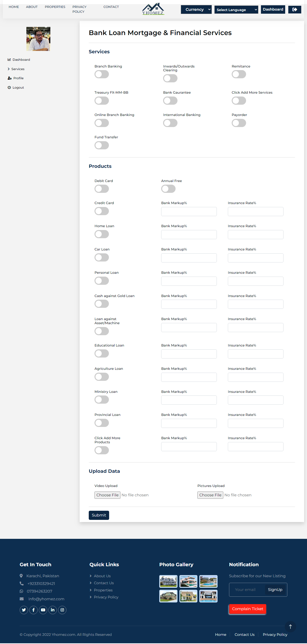Choose a file for Video Upload
The width and height of the screenshot is (307, 644).
click(x=107, y=495)
